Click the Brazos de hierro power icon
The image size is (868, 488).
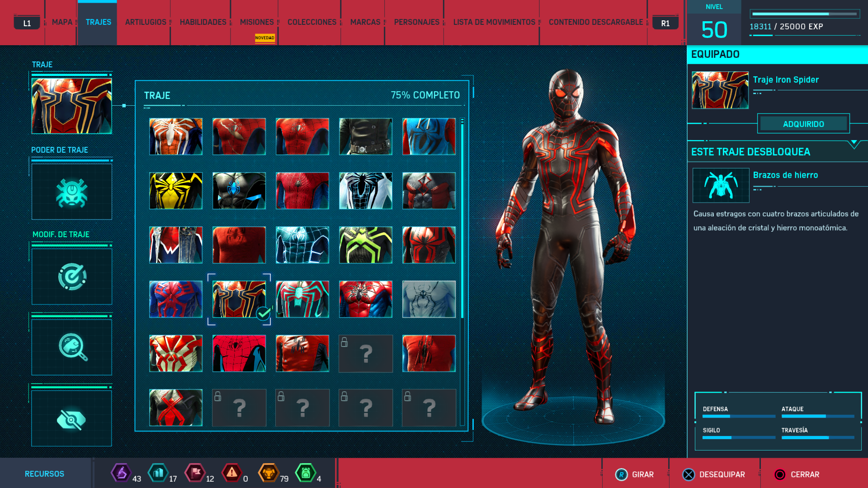point(721,185)
